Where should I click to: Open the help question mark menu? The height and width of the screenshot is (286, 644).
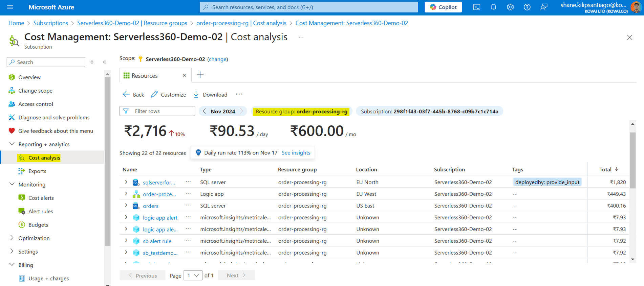click(527, 7)
